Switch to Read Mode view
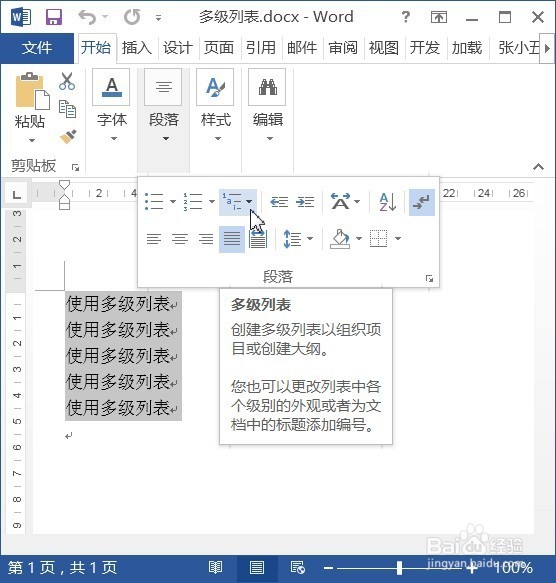 [215, 568]
